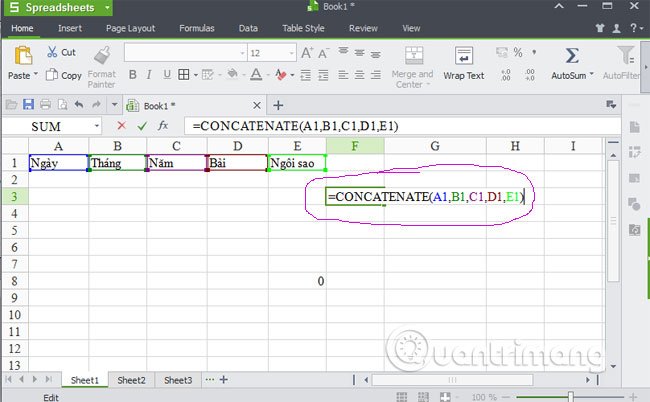The height and width of the screenshot is (402, 650).
Task: Apply percent style format
Action: [x=518, y=52]
